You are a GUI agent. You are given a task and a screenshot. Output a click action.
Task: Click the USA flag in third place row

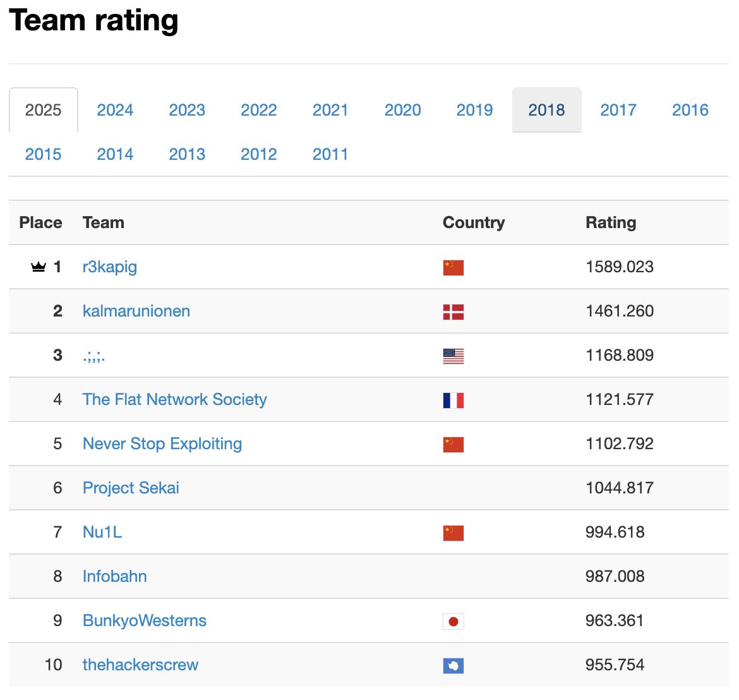point(454,356)
